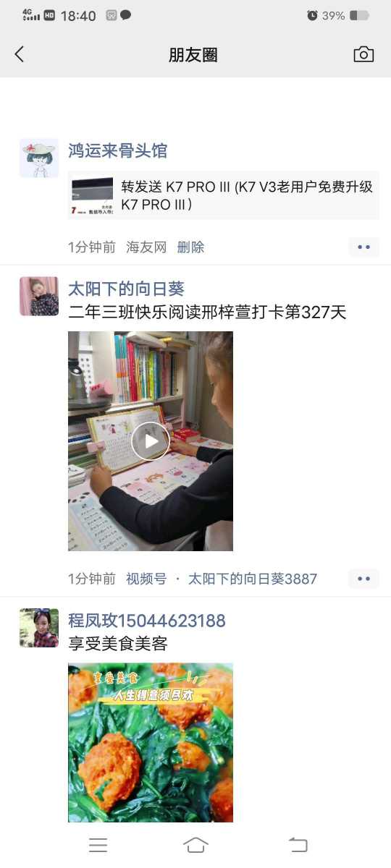Open the avatar of 鸿运来骨头馆
391x868 pixels.
point(39,158)
